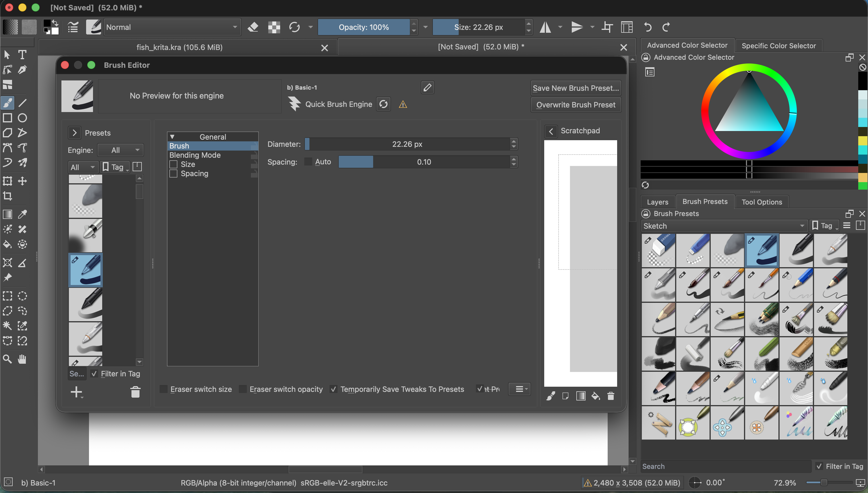Open the Engine All dropdown
868x493 pixels.
[x=121, y=150]
